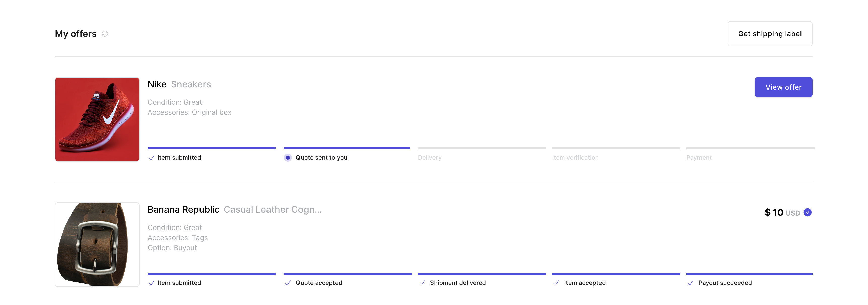
Task: Click the $ 10 USD price
Action: (782, 212)
